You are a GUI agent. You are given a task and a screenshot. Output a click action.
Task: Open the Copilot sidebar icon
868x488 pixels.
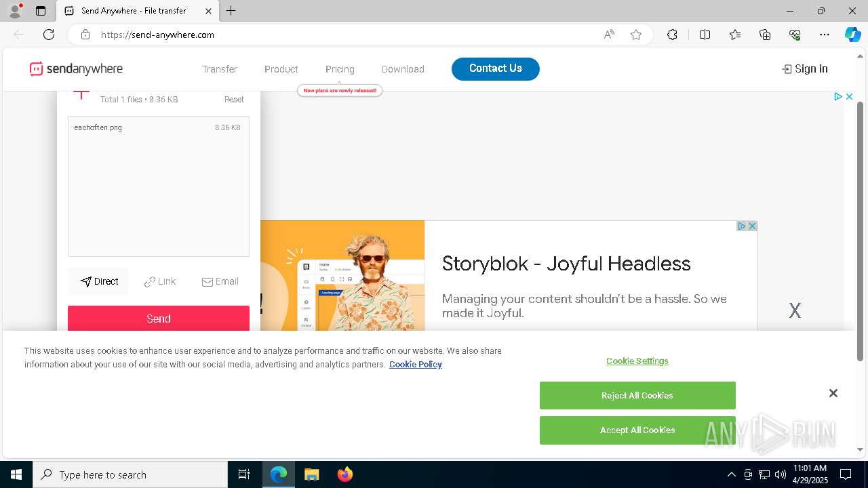(x=852, y=35)
